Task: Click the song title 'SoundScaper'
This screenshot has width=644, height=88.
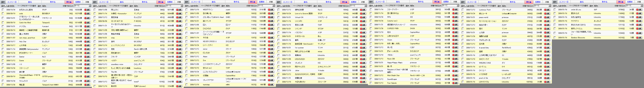Action: point(392,79)
